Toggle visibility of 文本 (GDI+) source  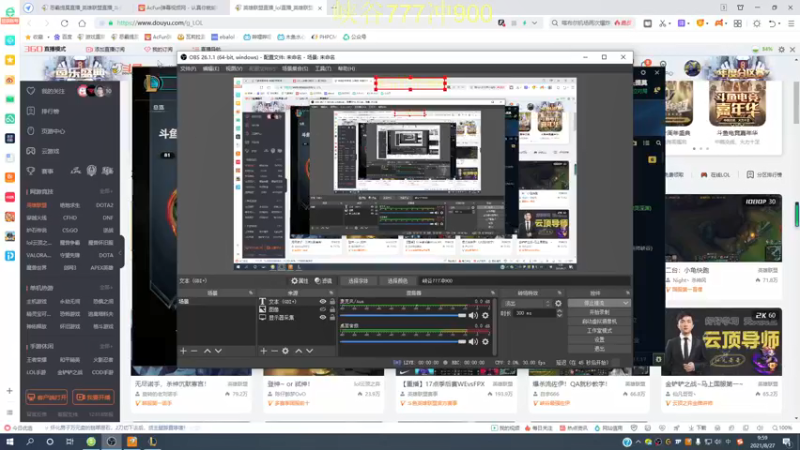322,302
